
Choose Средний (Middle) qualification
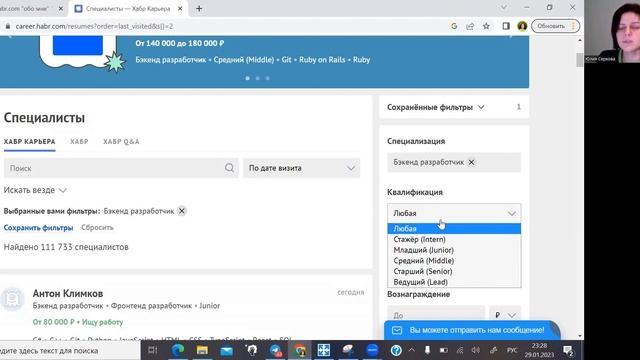(x=454, y=260)
